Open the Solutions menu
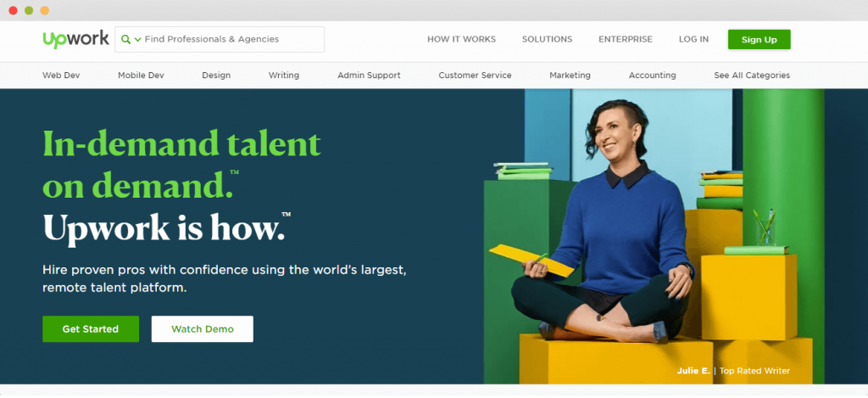Image resolution: width=868 pixels, height=398 pixels. [x=547, y=39]
